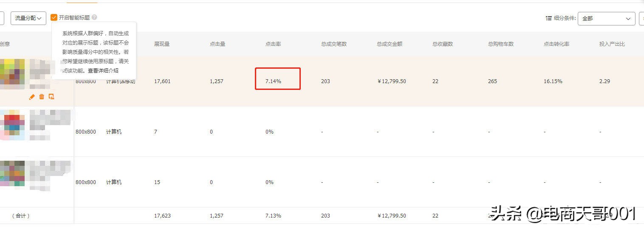Click the 总收藏数 column header
This screenshot has height=229, width=644.
click(x=443, y=44)
